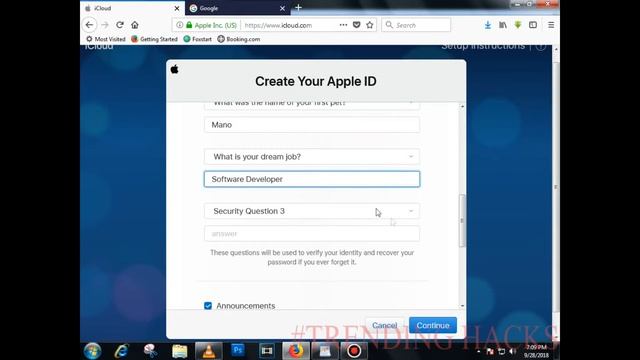Screen dimensions: 640x360
Task: Open Booking.com bookmark
Action: [239, 39]
